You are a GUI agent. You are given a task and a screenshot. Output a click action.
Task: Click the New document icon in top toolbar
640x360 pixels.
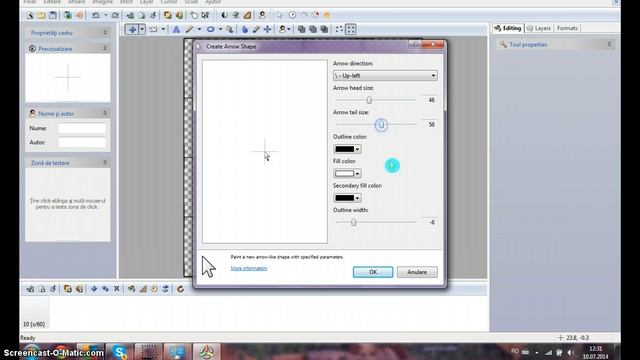(30, 16)
